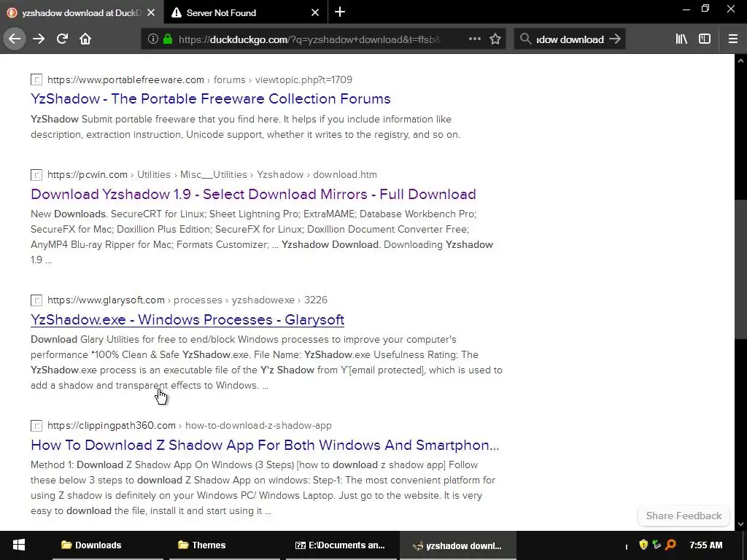Screen dimensions: 747x560
Task: Click the snippet text starting 'YzShadow Submit portable freeware'
Action: (x=245, y=127)
